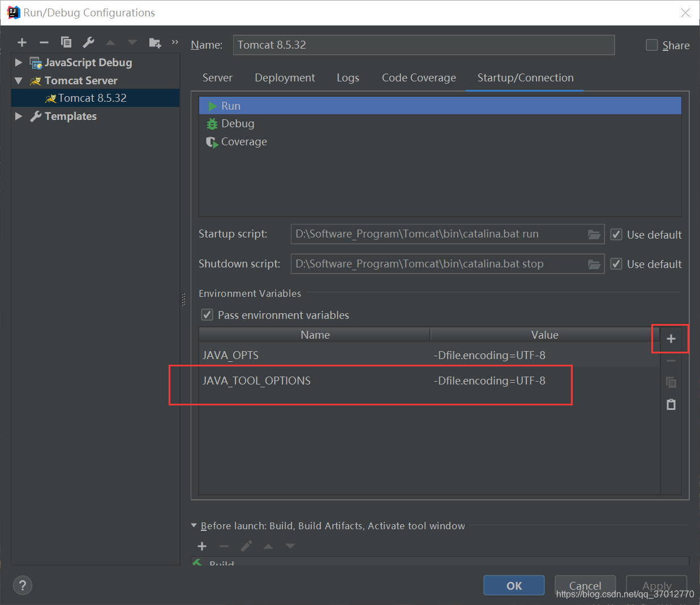
Task: Click the Apply button
Action: click(x=656, y=586)
